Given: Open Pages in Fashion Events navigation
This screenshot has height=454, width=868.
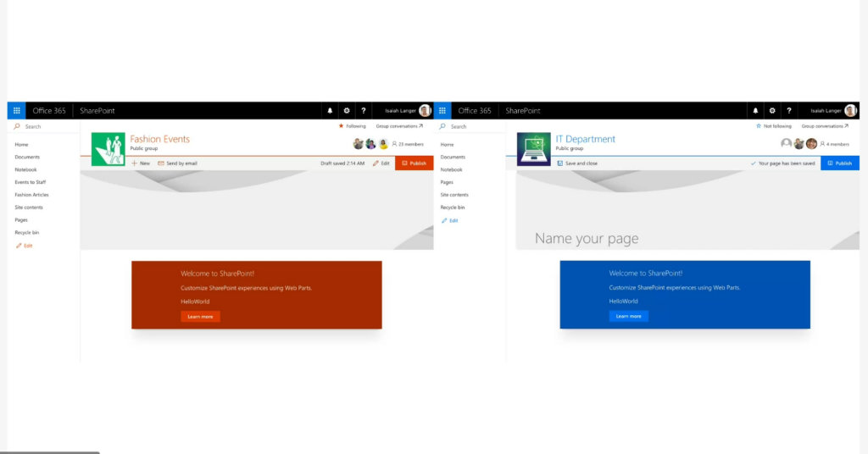Looking at the screenshot, I should click(x=21, y=220).
